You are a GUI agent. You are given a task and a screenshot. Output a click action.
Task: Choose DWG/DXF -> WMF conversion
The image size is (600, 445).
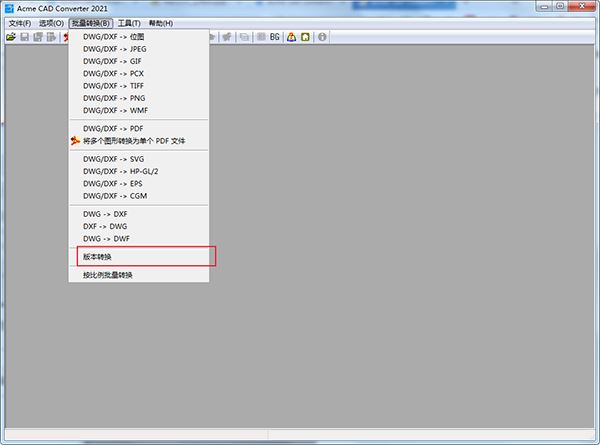coord(139,110)
